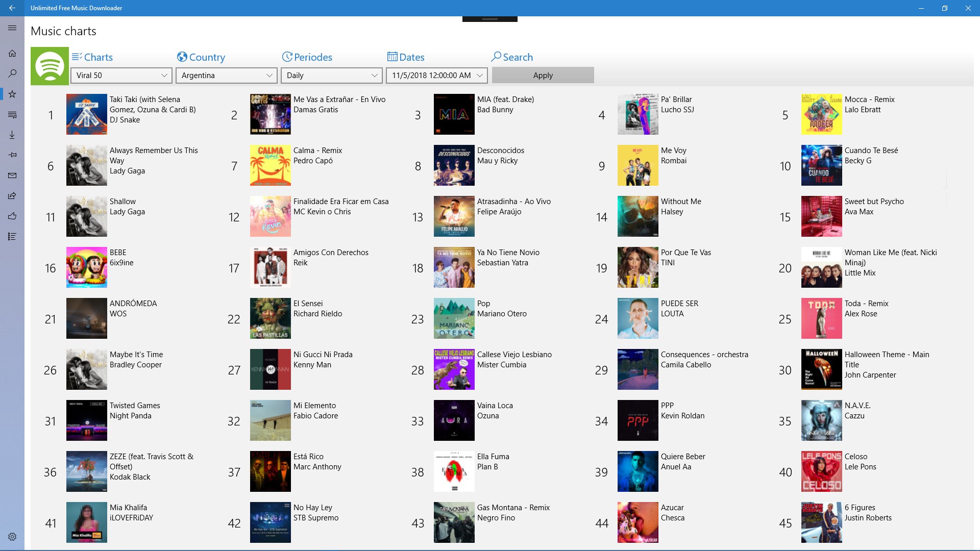This screenshot has width=980, height=551.
Task: Open the 11/5/2018 date picker
Action: click(436, 76)
